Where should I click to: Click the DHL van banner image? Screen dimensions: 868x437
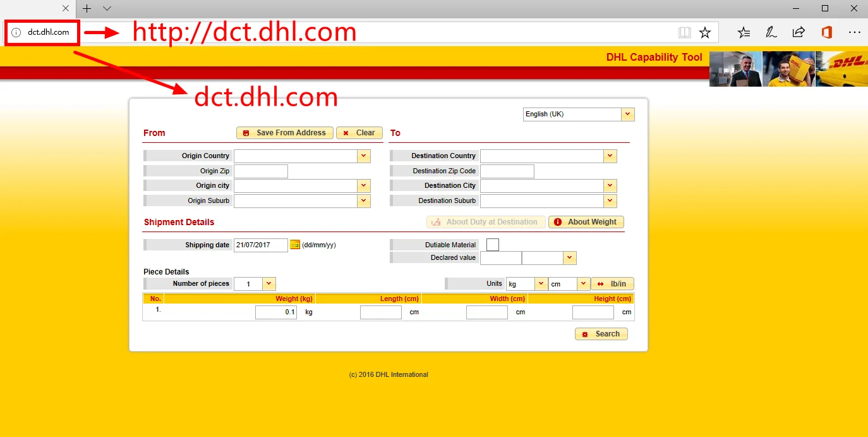tap(841, 69)
